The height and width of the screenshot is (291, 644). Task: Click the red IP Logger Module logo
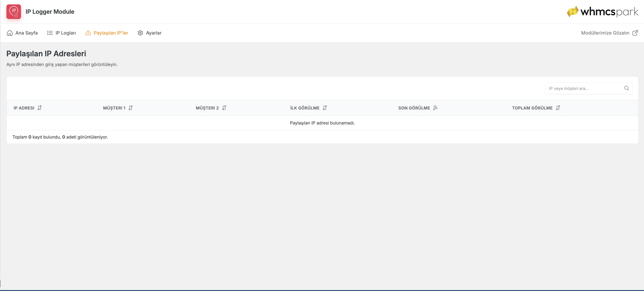pyautogui.click(x=14, y=12)
